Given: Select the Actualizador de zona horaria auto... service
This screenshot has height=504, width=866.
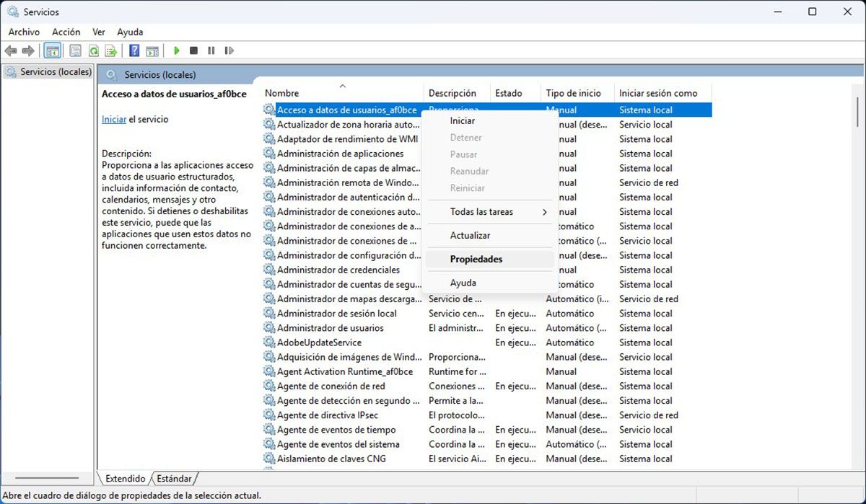Looking at the screenshot, I should click(x=349, y=125).
